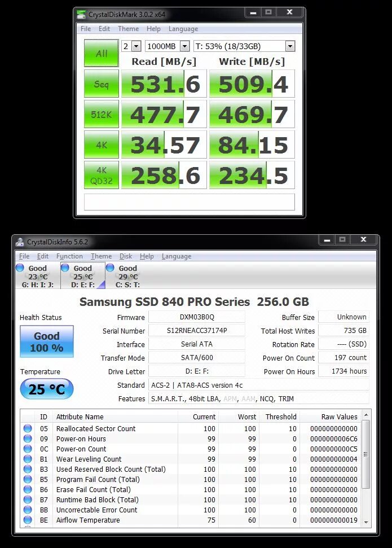Screen dimensions: 392x548
Task: Click the status orb of Runtime Bad Block row
Action: click(28, 500)
